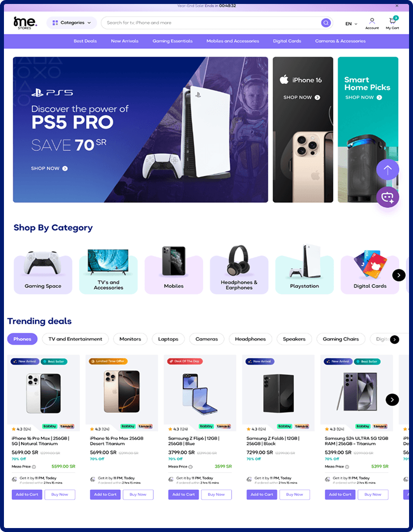The width and height of the screenshot is (413, 532).
Task: Open the EN language dropdown
Action: tap(351, 24)
